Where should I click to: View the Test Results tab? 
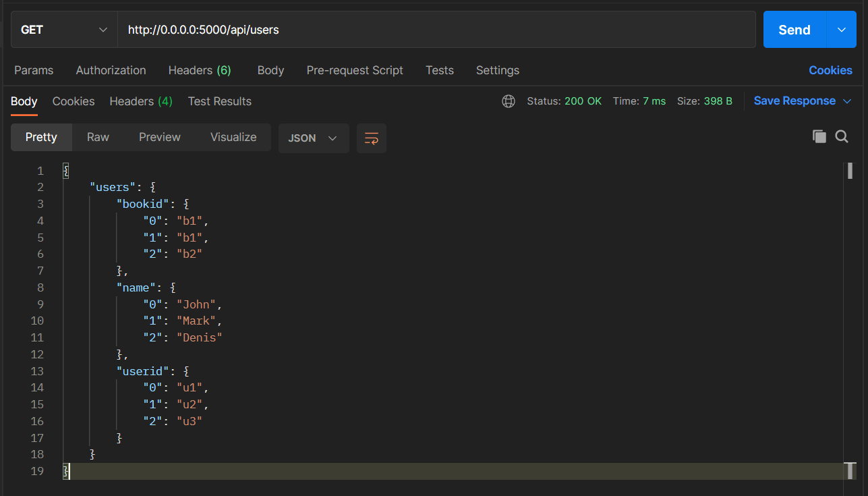[219, 101]
